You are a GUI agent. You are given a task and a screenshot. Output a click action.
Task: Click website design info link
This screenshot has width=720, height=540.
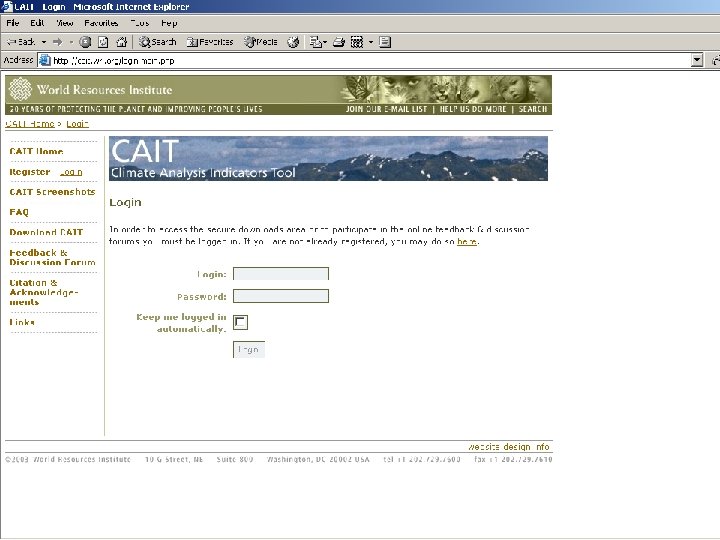pos(509,447)
